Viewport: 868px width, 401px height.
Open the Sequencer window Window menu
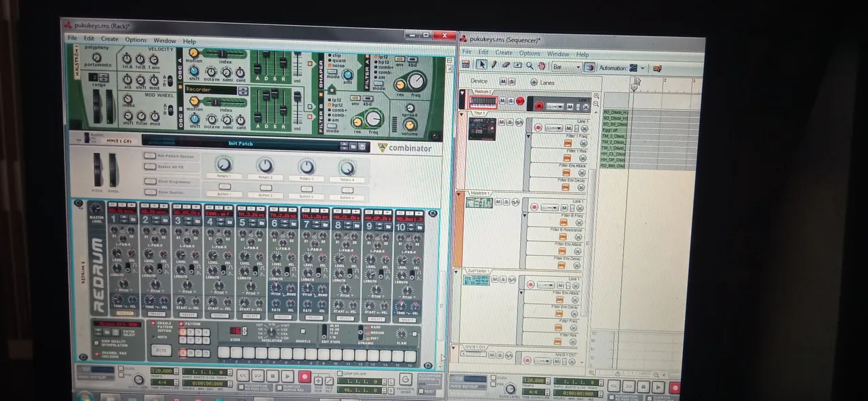(558, 54)
